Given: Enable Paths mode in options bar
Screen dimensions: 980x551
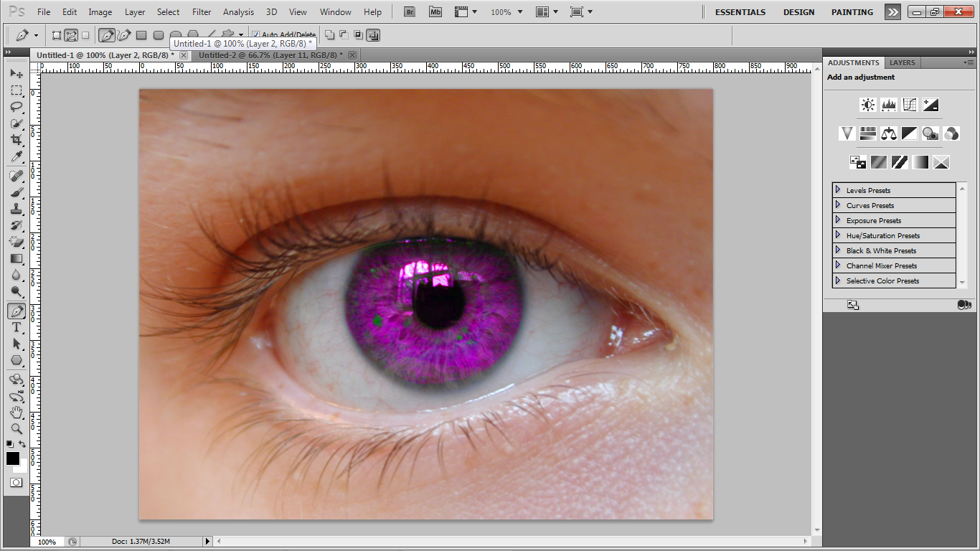Looking at the screenshot, I should (71, 35).
